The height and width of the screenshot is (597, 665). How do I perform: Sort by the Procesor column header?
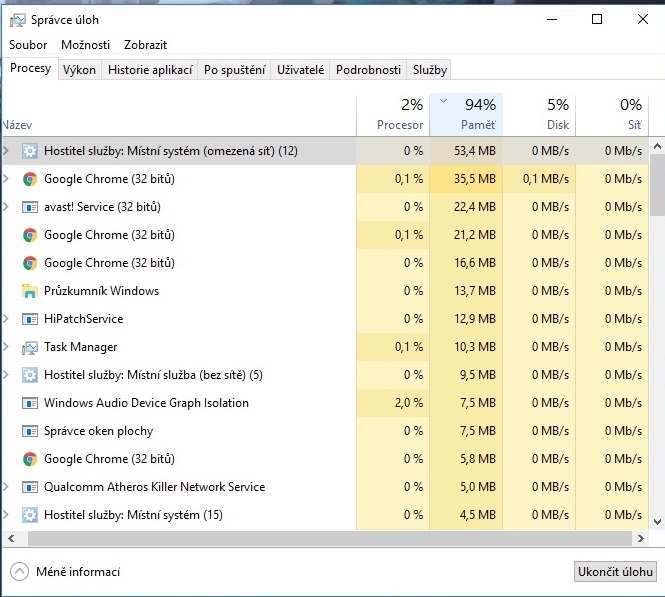tap(393, 115)
